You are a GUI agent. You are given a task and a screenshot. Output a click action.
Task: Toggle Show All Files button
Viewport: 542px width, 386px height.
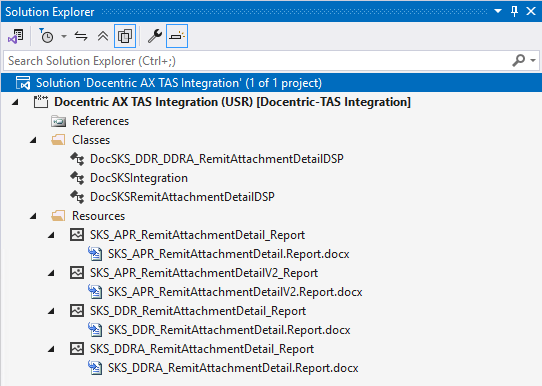click(x=125, y=36)
